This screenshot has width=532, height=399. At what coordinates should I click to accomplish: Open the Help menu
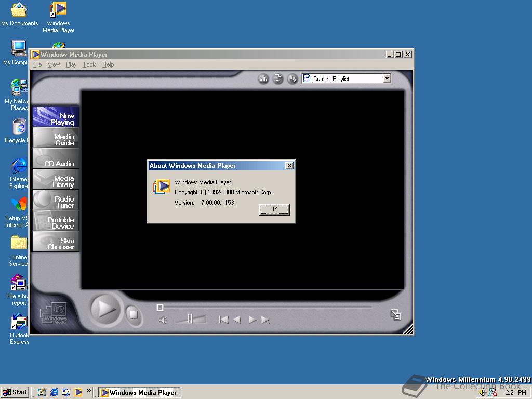point(108,64)
